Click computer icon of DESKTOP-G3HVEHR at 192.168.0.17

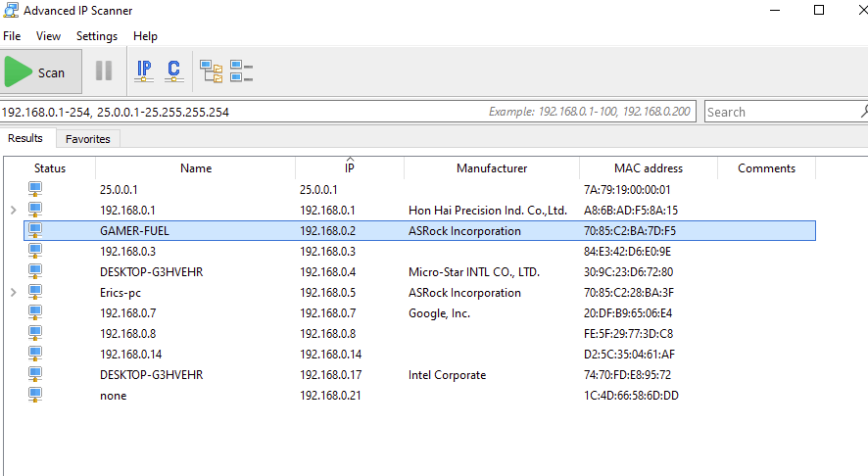point(35,374)
